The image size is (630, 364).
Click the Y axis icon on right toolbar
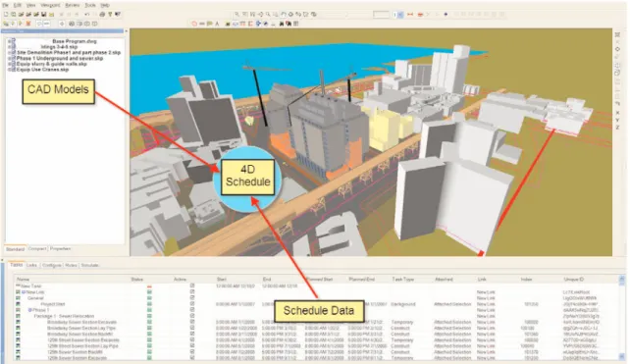pos(617,120)
